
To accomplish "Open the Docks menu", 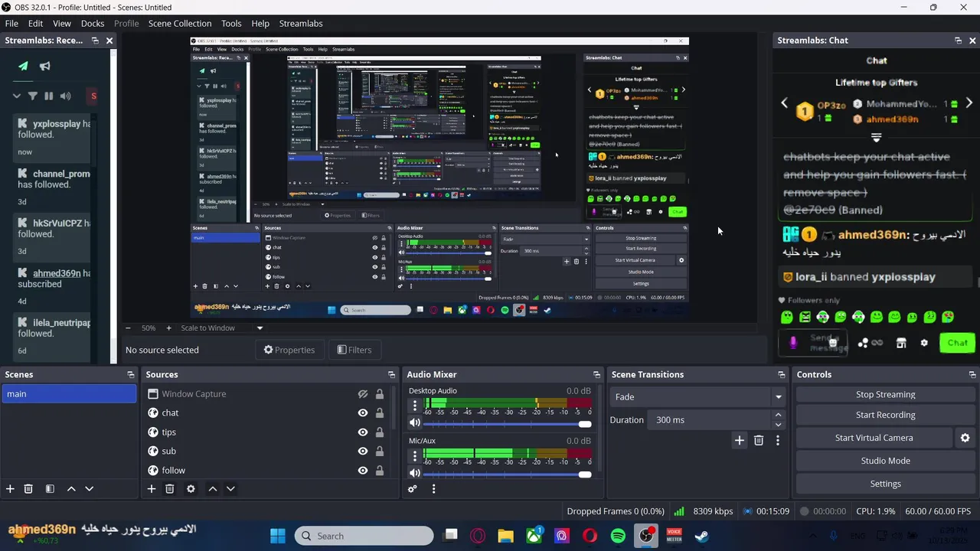I will [92, 23].
